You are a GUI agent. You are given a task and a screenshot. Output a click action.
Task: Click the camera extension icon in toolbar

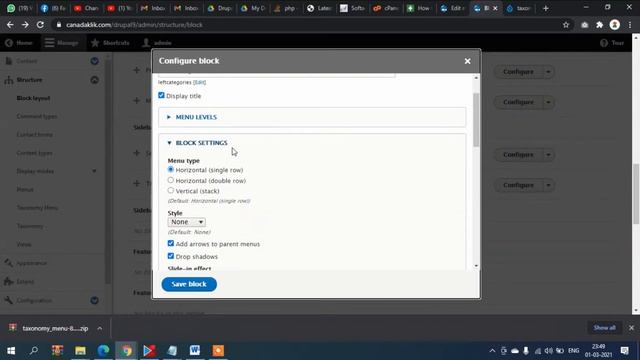pos(584,25)
